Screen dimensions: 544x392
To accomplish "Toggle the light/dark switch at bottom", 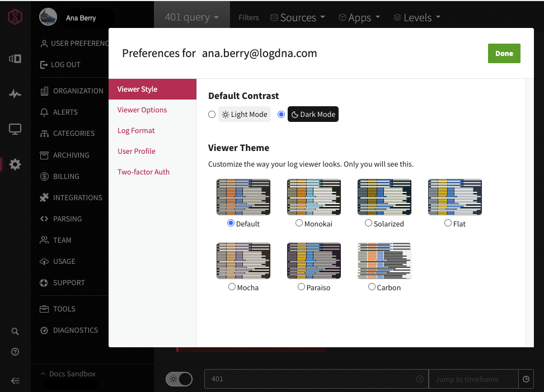I will pos(179,379).
